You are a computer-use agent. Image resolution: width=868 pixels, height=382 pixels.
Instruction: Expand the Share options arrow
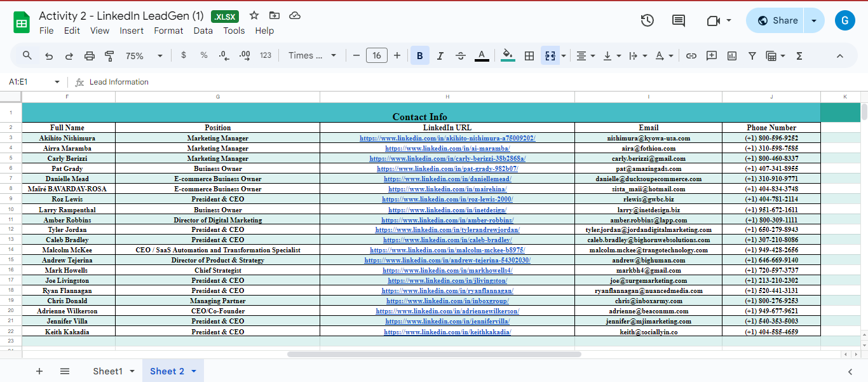[x=814, y=20]
